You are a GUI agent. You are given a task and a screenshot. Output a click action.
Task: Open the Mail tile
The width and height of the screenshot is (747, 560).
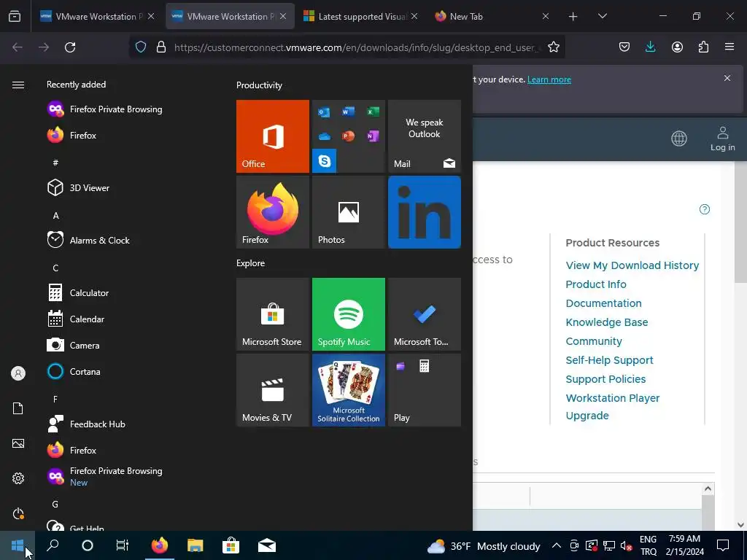425,136
